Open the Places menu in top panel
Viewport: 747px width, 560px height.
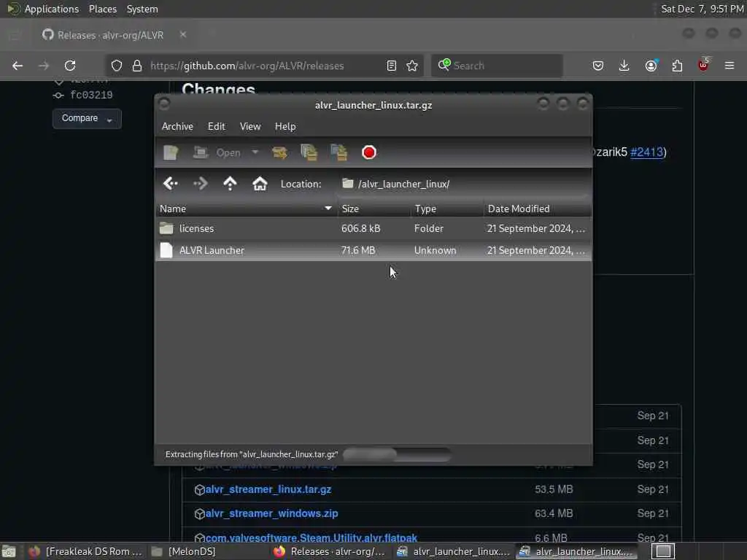pos(102,9)
